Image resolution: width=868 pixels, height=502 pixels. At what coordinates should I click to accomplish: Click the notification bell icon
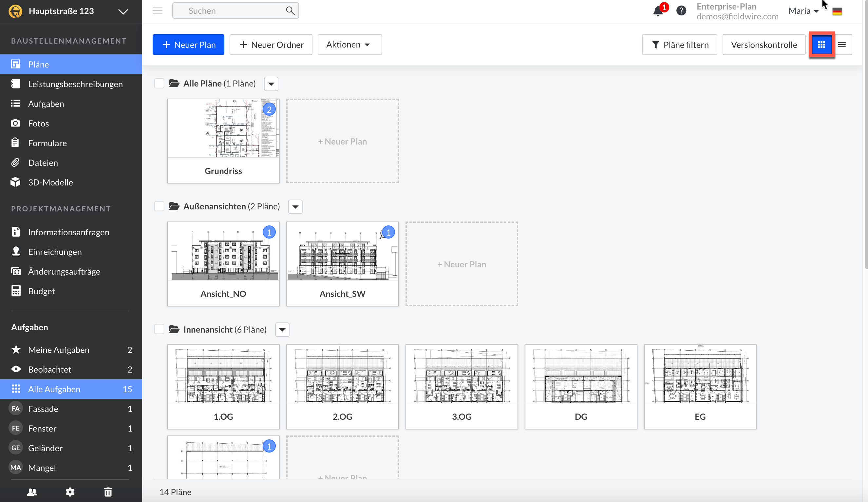[x=658, y=11]
